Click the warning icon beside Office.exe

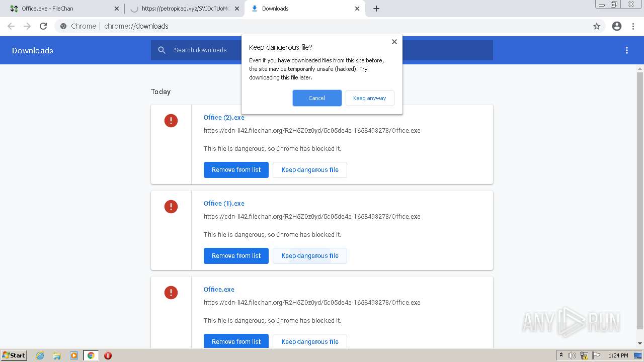(171, 293)
